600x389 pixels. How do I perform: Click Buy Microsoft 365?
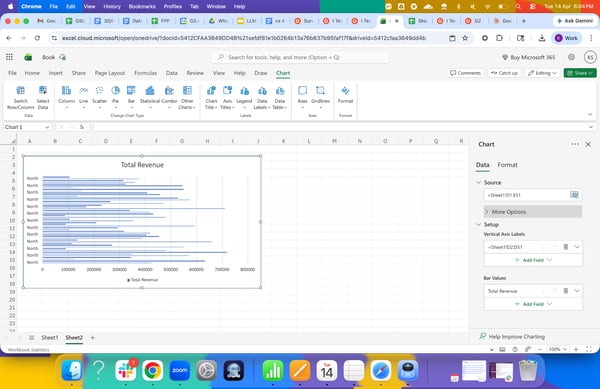528,57
